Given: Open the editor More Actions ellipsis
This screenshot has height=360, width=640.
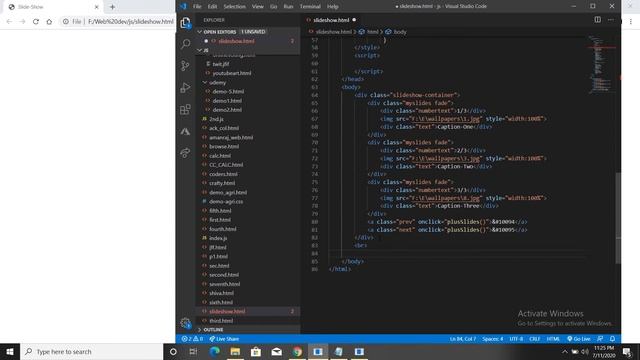Looking at the screenshot, I should (x=611, y=20).
